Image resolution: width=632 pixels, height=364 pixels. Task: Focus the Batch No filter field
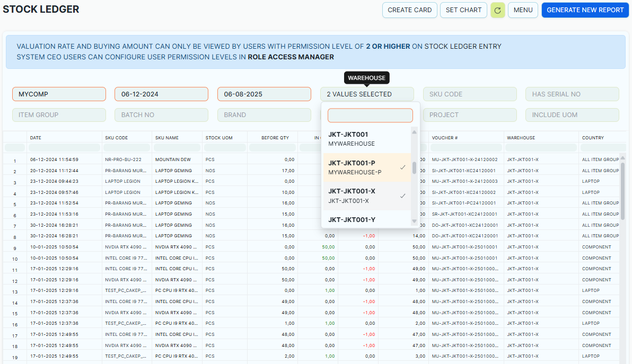coord(162,115)
